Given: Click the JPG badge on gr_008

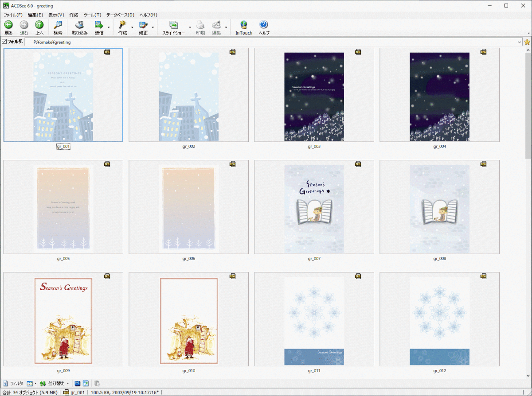Looking at the screenshot, I should 483,164.
